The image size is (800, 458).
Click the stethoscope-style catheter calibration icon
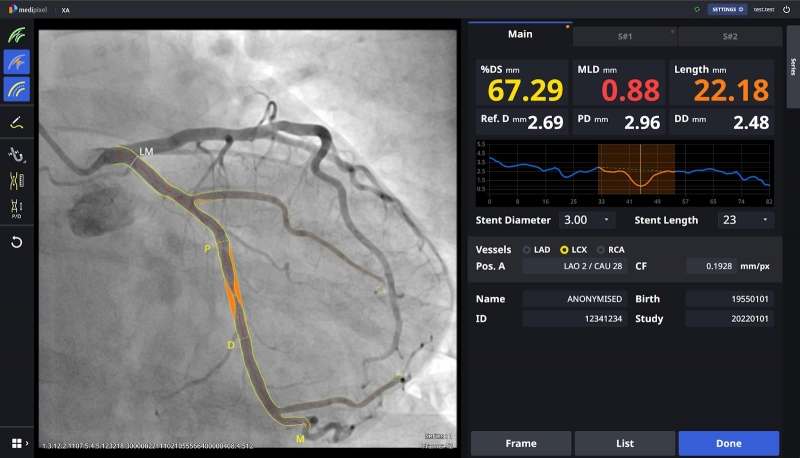(x=17, y=155)
